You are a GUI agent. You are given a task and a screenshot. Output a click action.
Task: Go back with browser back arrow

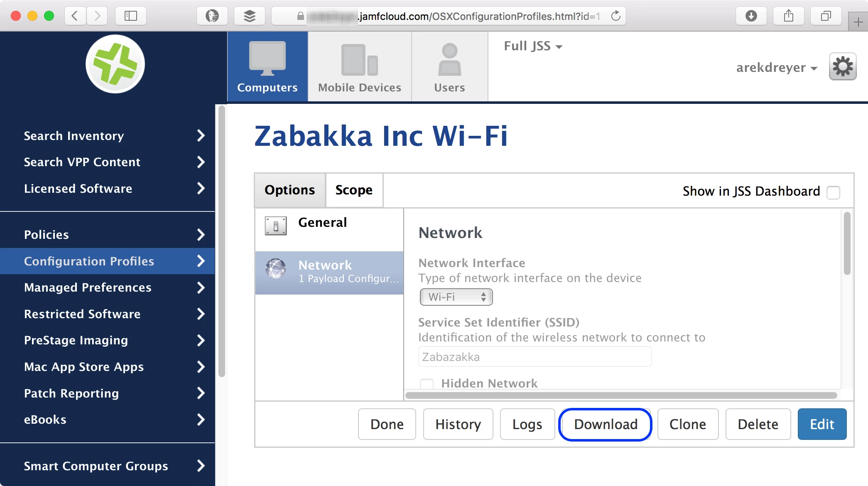75,16
